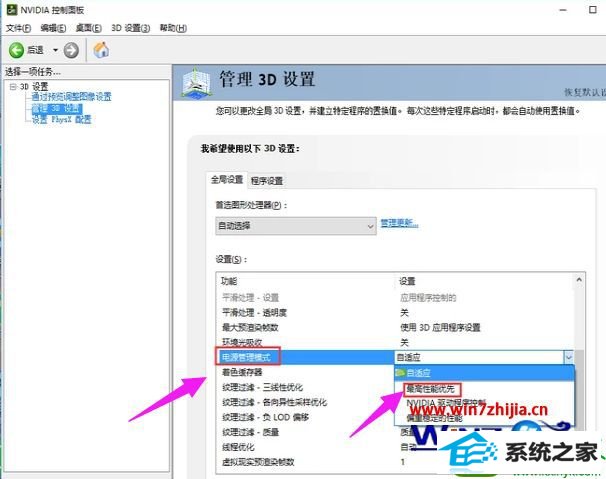The width and height of the screenshot is (606, 479).
Task: Open the 桌面(E) menu
Action: tap(89, 28)
